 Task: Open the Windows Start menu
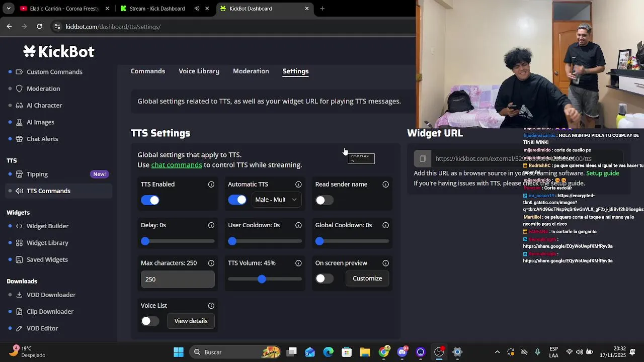click(179, 352)
